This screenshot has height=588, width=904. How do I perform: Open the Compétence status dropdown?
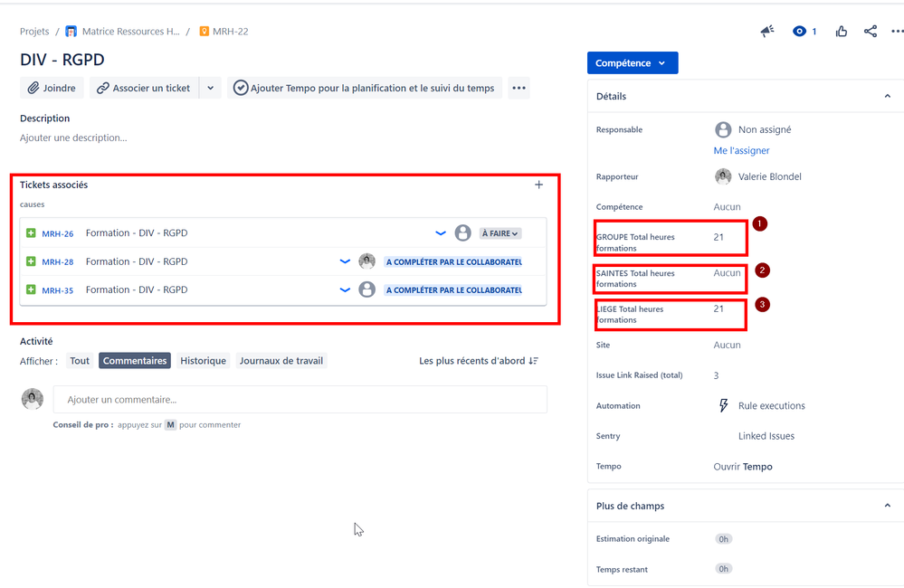tap(633, 62)
